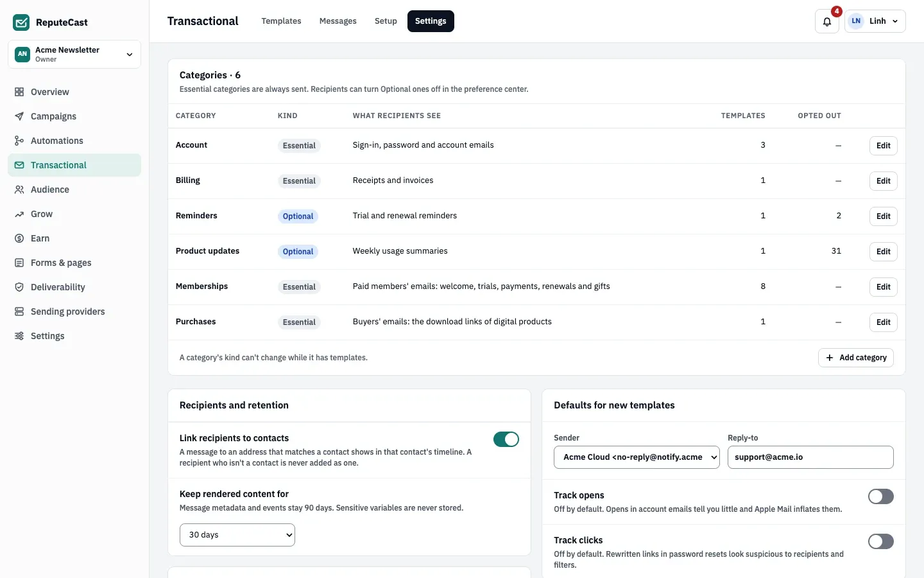This screenshot has height=578, width=924.
Task: Edit the Reminders category
Action: click(x=884, y=216)
